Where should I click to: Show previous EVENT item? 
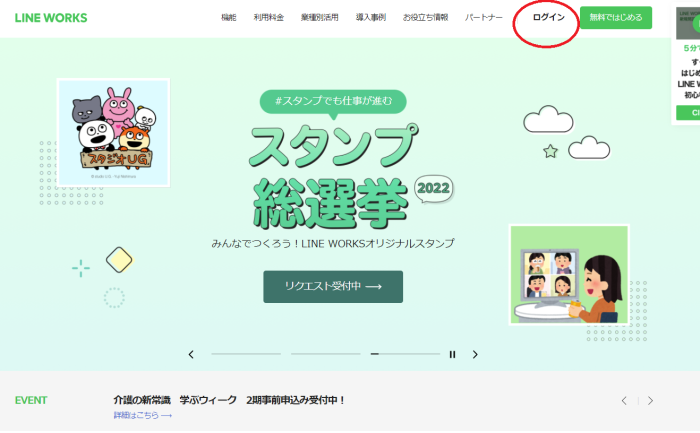(x=624, y=401)
